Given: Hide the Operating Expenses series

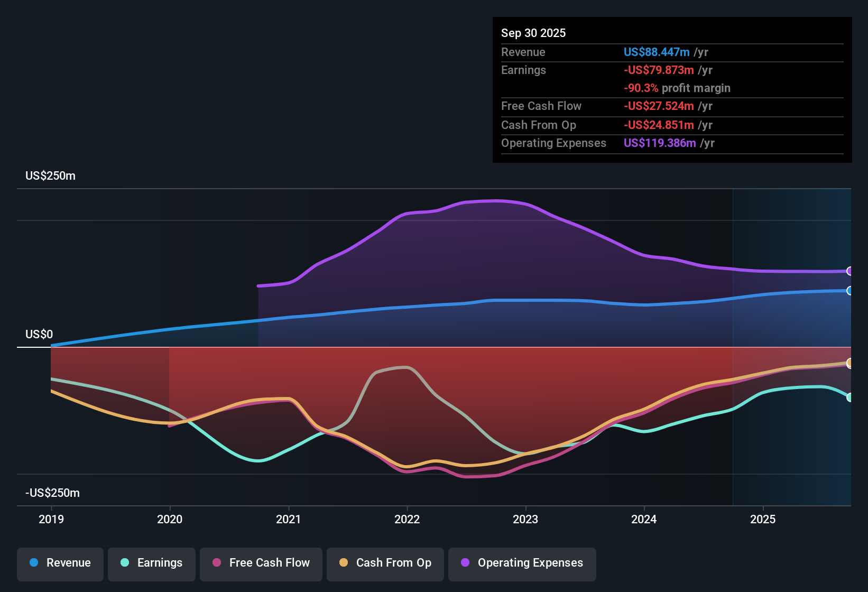Looking at the screenshot, I should 522,563.
